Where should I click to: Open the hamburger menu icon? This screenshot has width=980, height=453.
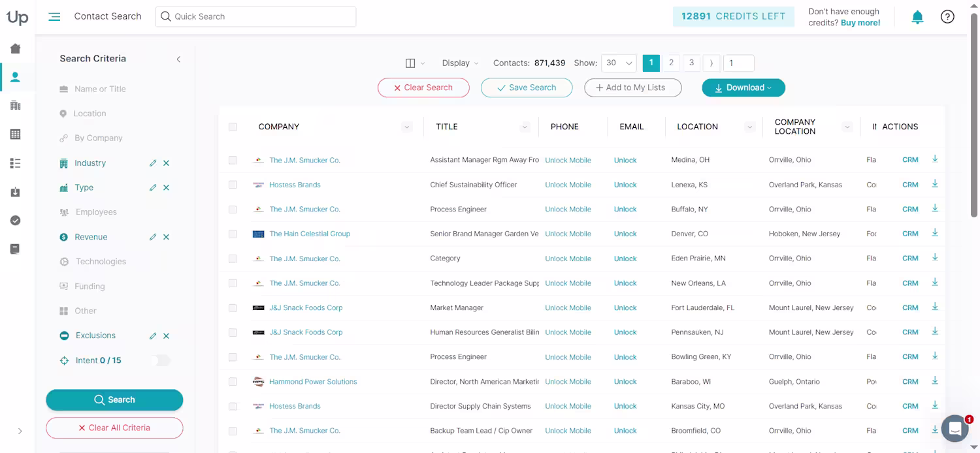coord(54,17)
